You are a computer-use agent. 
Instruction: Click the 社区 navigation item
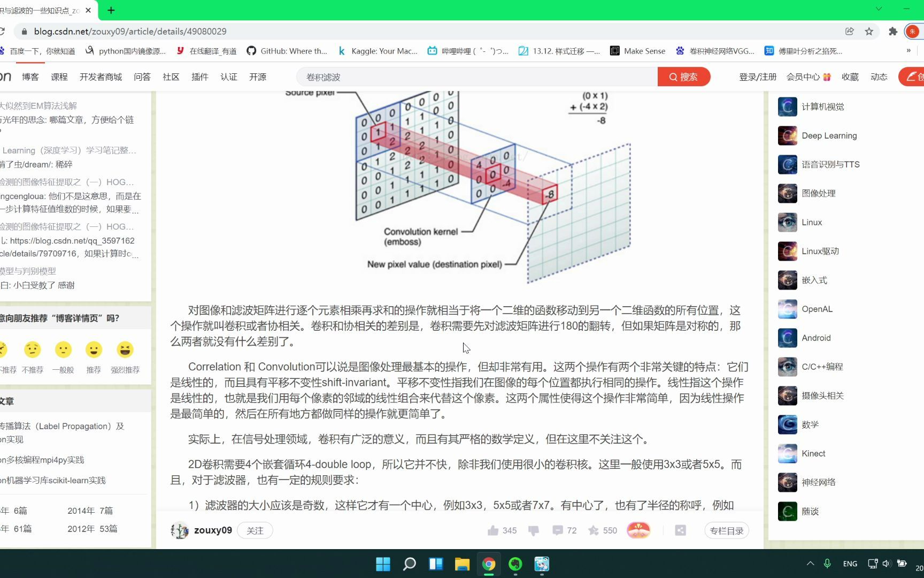(x=171, y=77)
